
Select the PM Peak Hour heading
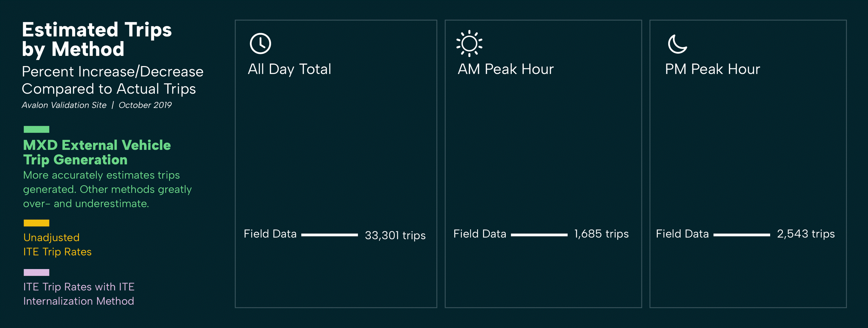[x=712, y=70]
